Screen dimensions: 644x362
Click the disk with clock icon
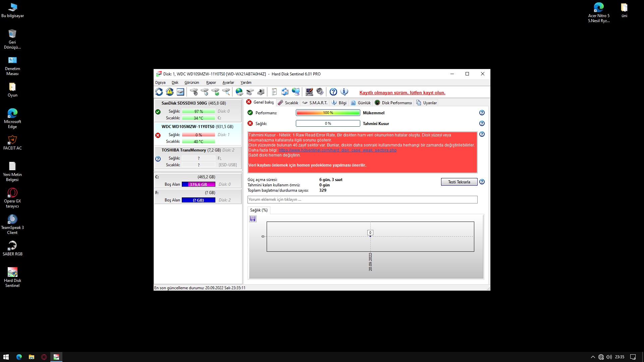click(205, 92)
